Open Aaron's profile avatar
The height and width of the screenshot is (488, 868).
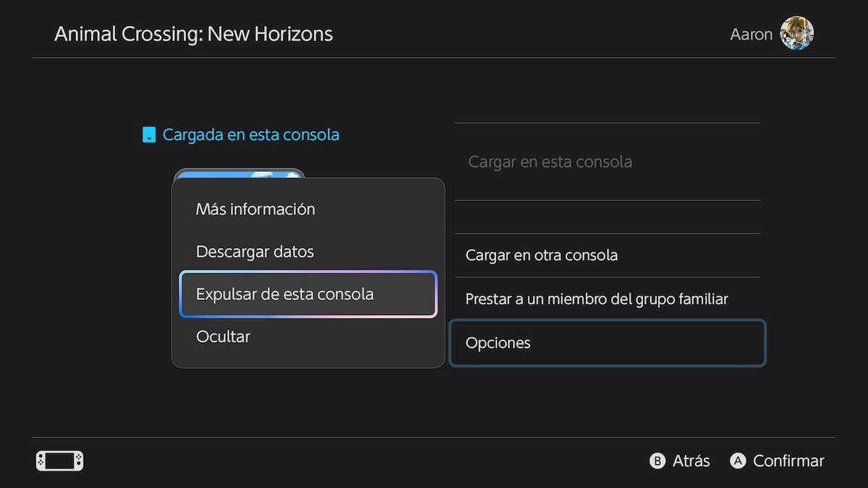[x=797, y=33]
